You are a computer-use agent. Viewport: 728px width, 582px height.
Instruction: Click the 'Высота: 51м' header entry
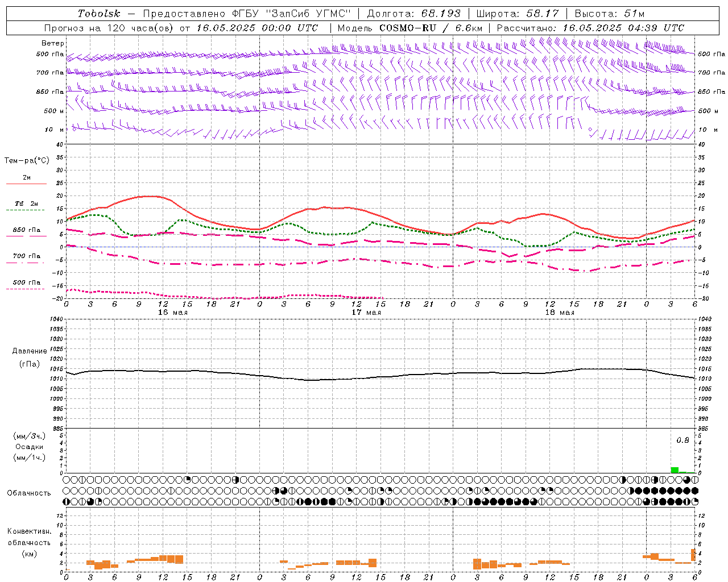coord(610,14)
